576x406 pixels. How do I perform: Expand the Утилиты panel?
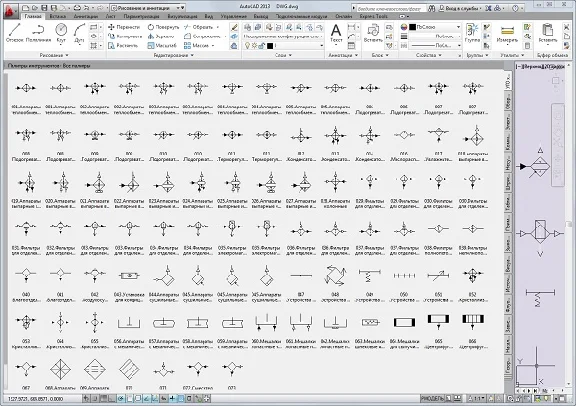click(x=512, y=55)
